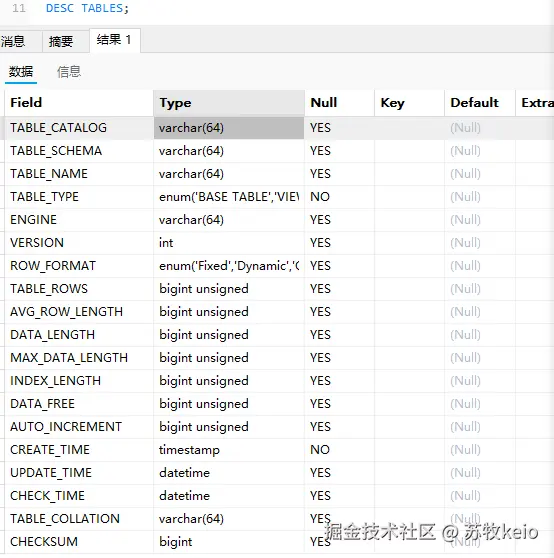Screen dimensions: 554x558
Task: Select the TABLE_ROWS field cell
Action: tap(79, 289)
